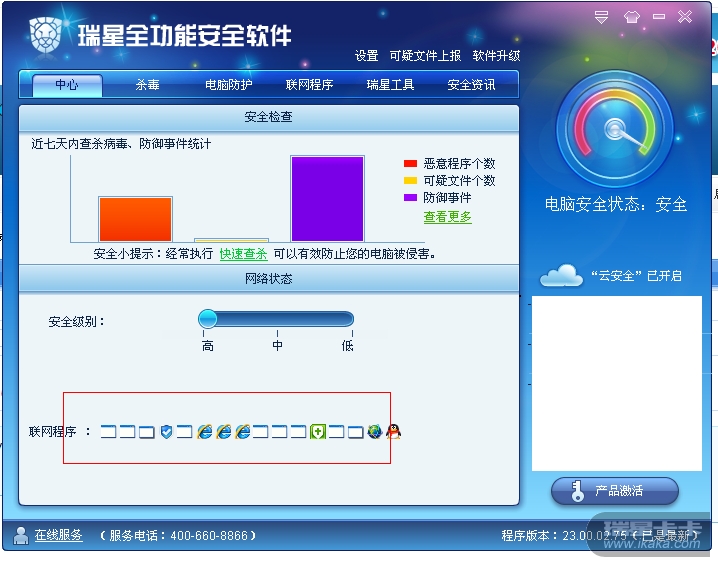The width and height of the screenshot is (718, 563).
Task: Click the first Internet Explorer program icon
Action: pyautogui.click(x=205, y=431)
